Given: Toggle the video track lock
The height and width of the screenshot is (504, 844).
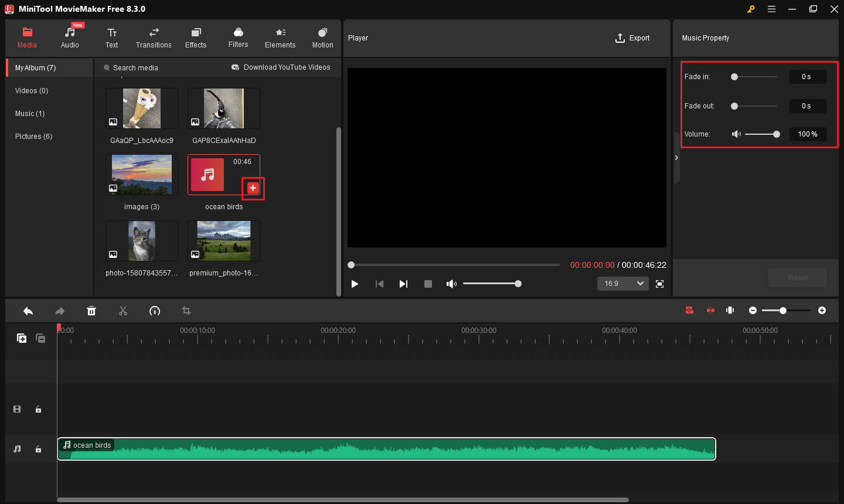Looking at the screenshot, I should tap(38, 409).
